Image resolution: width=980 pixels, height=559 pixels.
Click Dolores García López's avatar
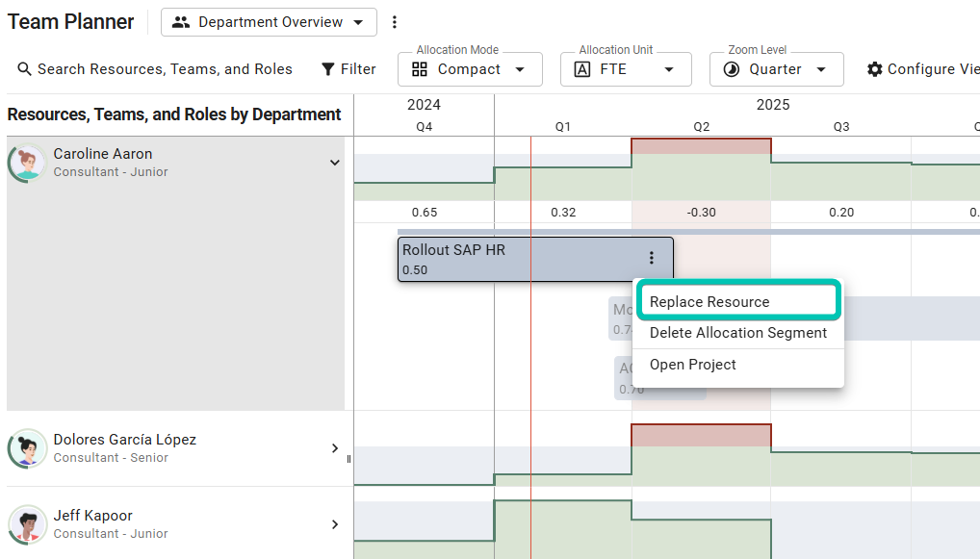27,448
